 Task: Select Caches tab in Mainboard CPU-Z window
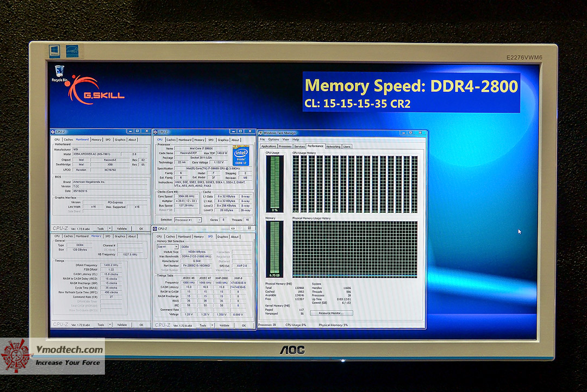coord(68,139)
